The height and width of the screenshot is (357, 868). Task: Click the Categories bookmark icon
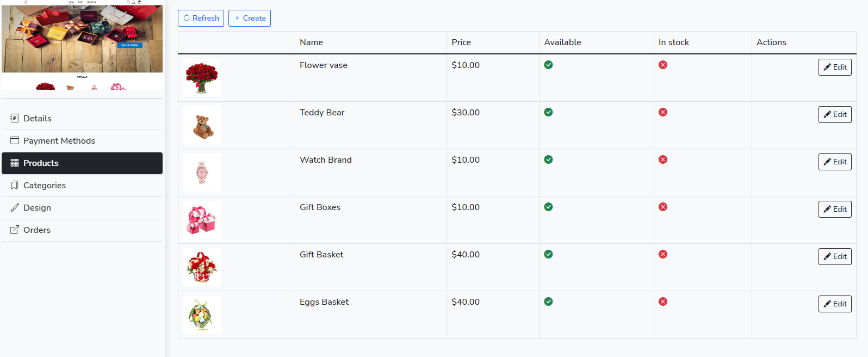point(15,185)
